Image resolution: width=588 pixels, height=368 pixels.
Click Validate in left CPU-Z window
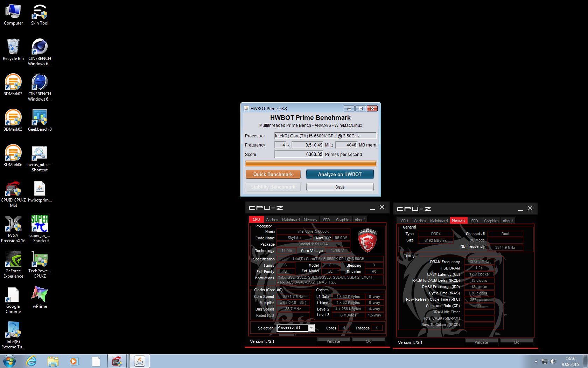tap(333, 341)
